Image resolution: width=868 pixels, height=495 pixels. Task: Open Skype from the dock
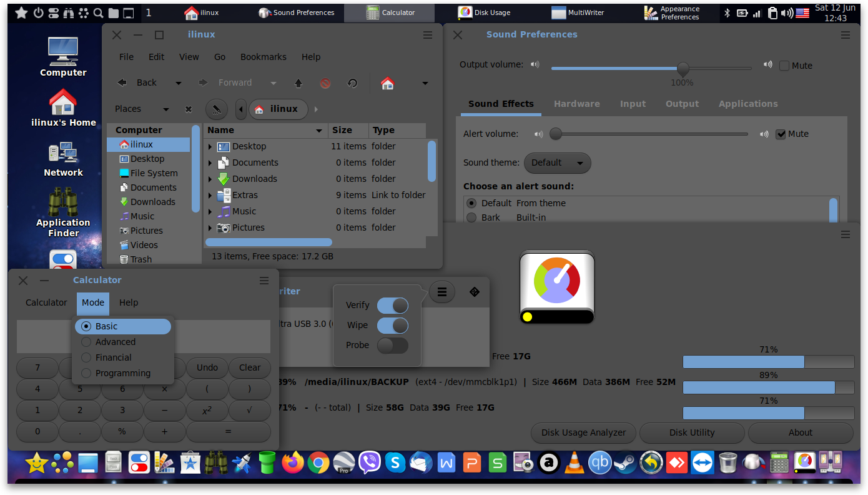pyautogui.click(x=395, y=462)
